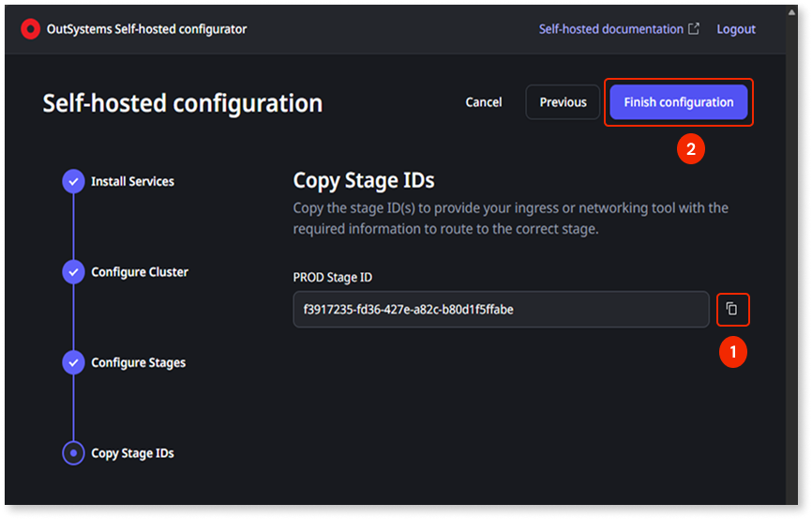The width and height of the screenshot is (812, 519).
Task: Click the OutSystems Self-hosted configurator title
Action: (146, 29)
